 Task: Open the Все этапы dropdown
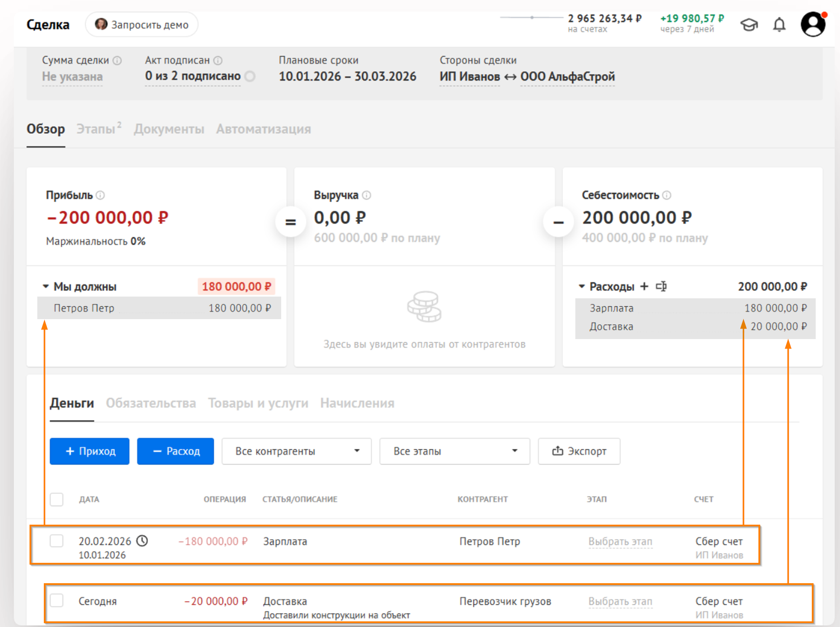click(454, 451)
